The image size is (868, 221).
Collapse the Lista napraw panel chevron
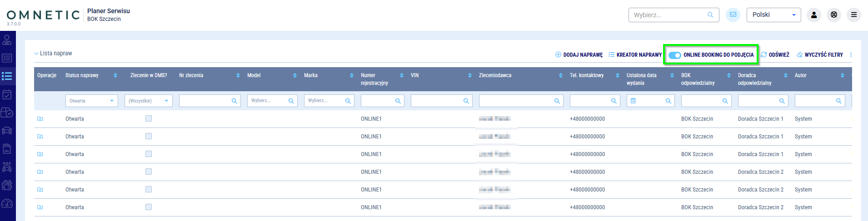point(36,54)
